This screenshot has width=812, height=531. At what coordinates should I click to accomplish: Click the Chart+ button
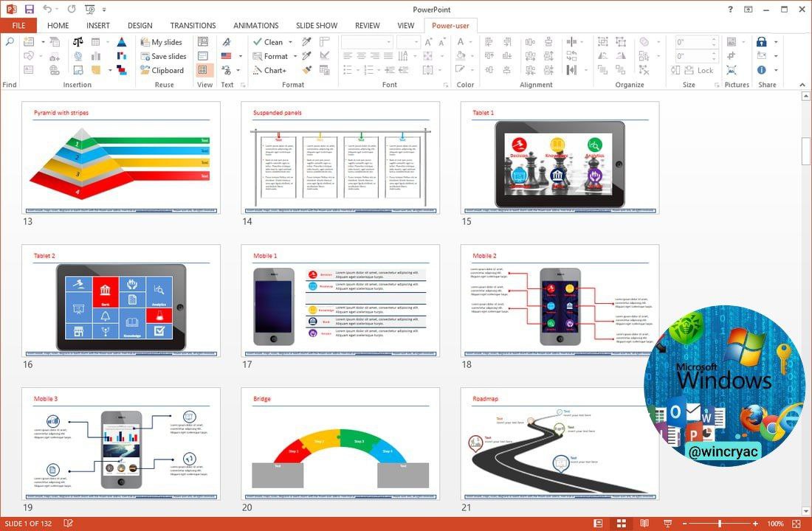pyautogui.click(x=269, y=70)
